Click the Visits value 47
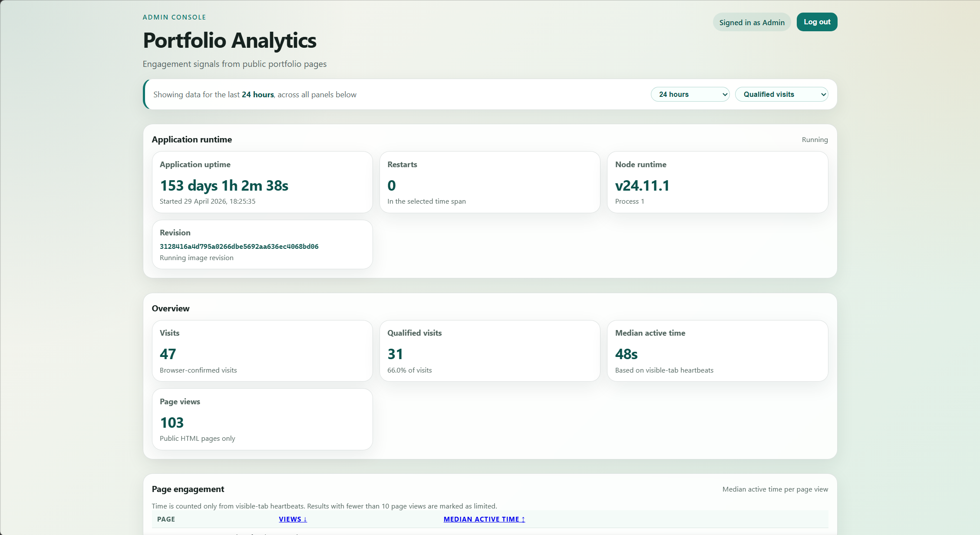The image size is (980, 535). tap(168, 354)
